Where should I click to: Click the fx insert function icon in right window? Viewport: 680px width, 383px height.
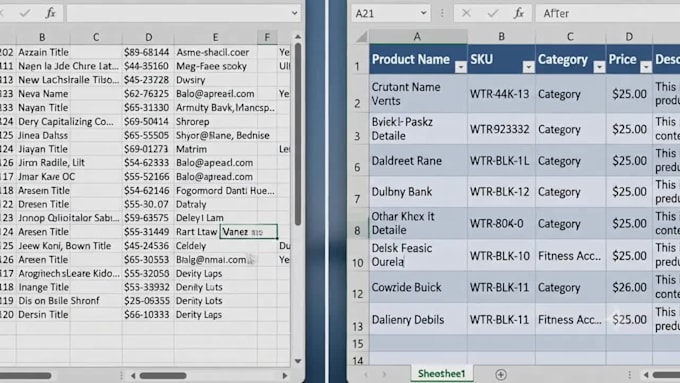pyautogui.click(x=518, y=13)
